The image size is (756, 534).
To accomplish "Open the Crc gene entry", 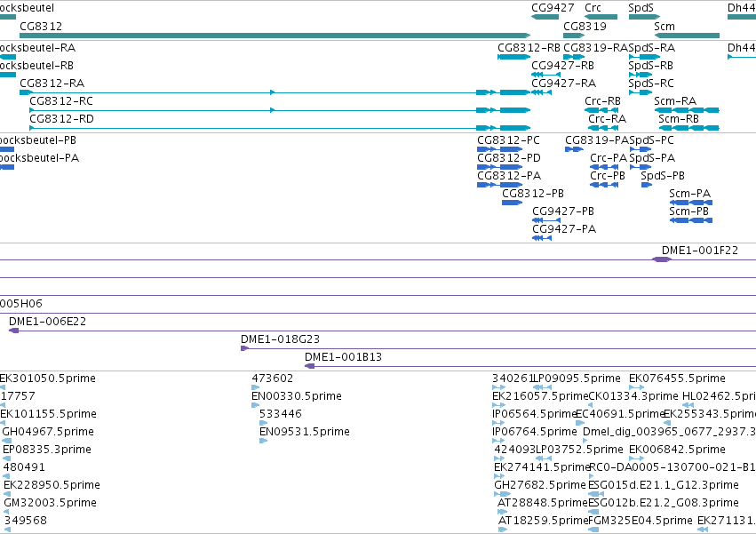I will pos(601,17).
